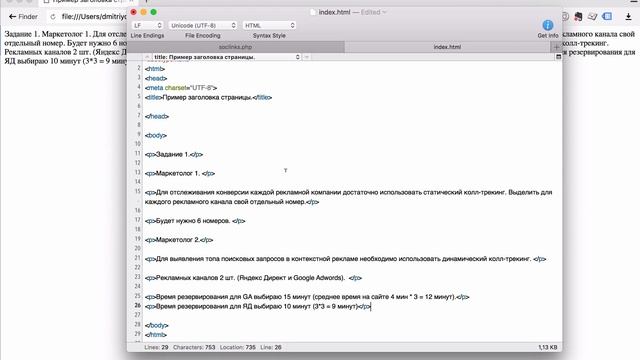
Task: Click the <p>Будет нужно 6 номеров. </p> line
Action: pos(195,221)
